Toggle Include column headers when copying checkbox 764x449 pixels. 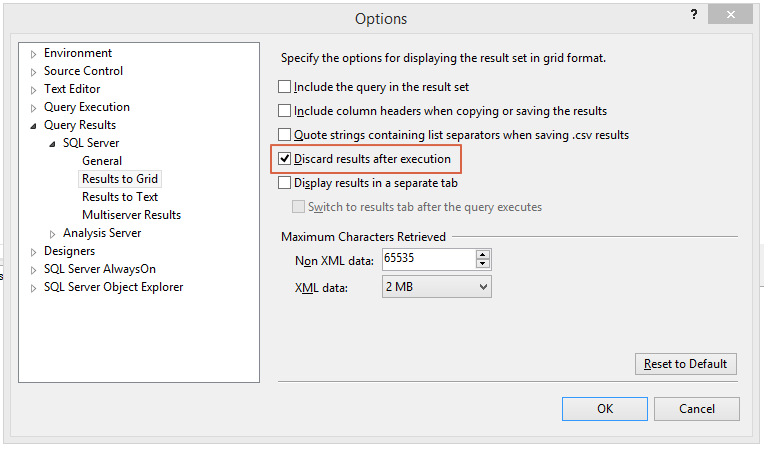tap(285, 111)
